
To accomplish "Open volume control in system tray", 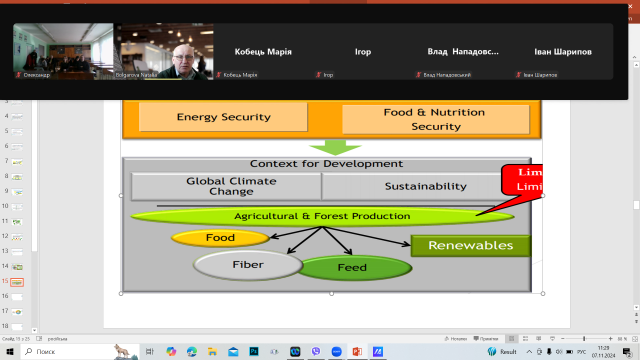I will (559, 351).
